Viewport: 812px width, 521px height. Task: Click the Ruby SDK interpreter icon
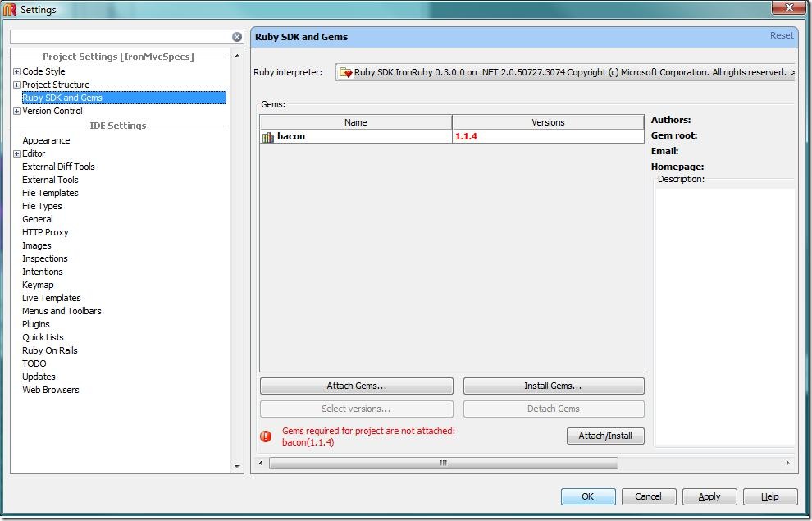(x=345, y=72)
